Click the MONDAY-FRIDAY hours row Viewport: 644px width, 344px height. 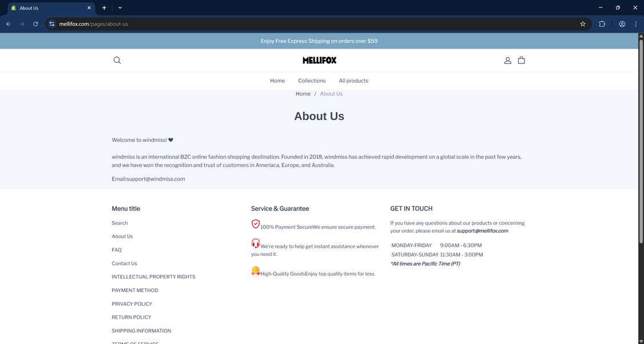(x=436, y=246)
